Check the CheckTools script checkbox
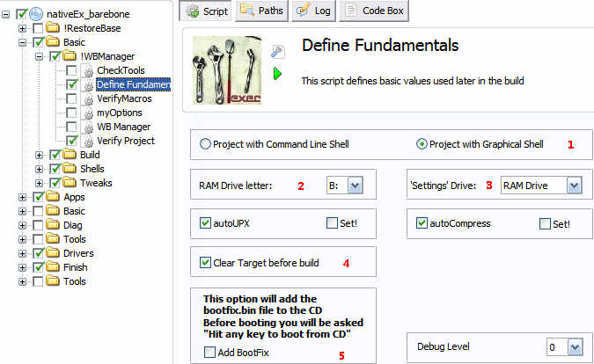The width and height of the screenshot is (594, 364). [x=71, y=70]
